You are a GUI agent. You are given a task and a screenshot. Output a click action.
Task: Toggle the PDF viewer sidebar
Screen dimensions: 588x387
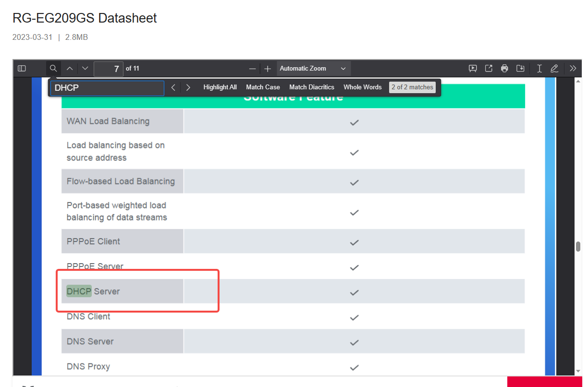coord(22,69)
